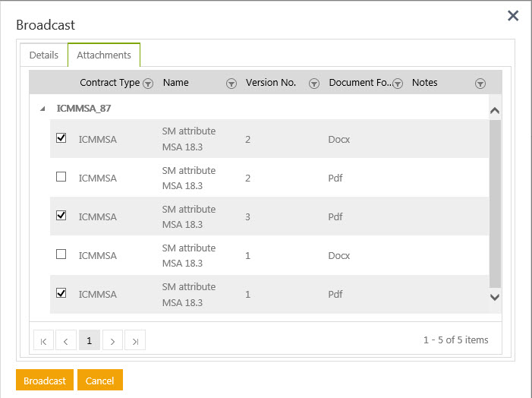The height and width of the screenshot is (398, 532).
Task: Uncheck the version 3 Pdf attachment
Action: (x=61, y=216)
